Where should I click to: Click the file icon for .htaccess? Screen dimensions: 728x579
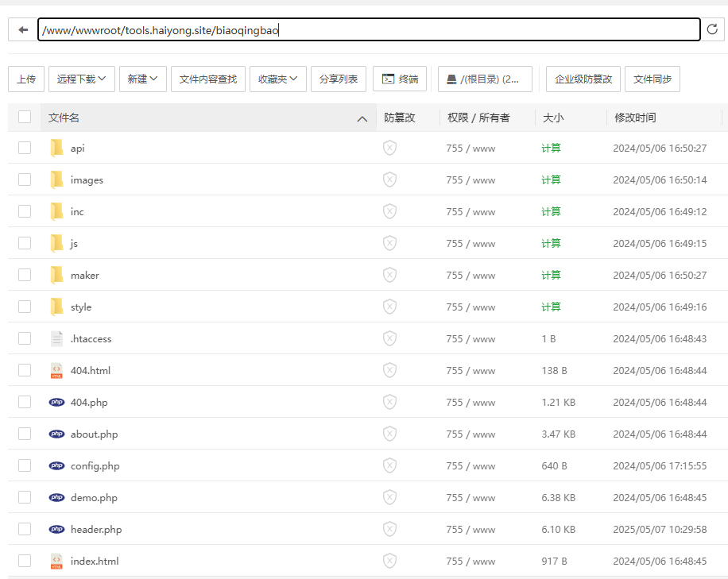pyautogui.click(x=56, y=338)
